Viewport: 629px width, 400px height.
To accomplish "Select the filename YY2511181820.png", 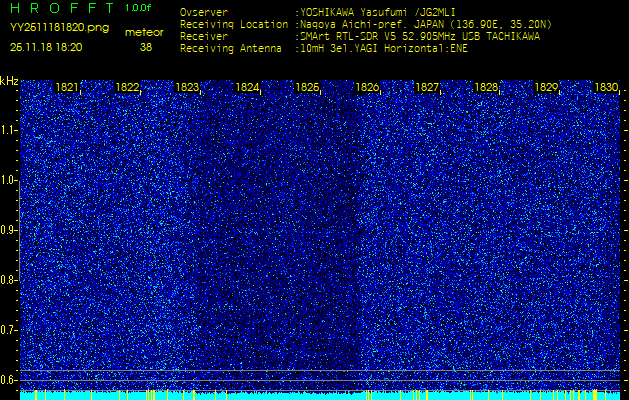I will (59, 28).
